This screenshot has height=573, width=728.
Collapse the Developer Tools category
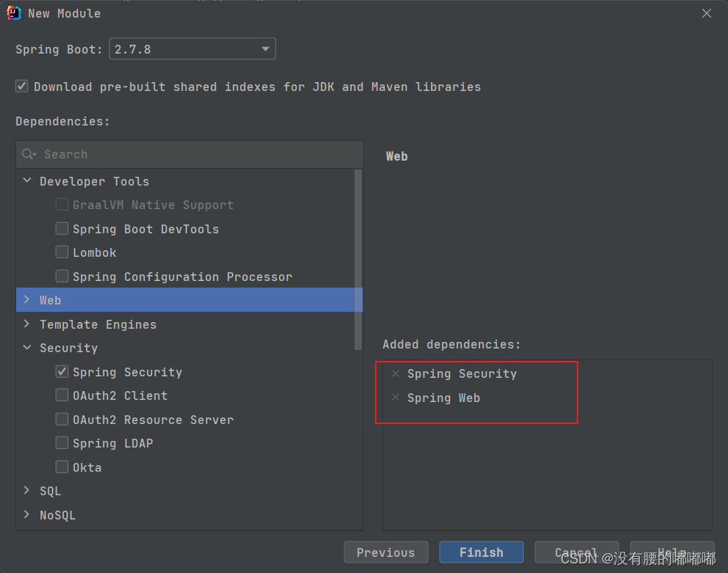click(27, 181)
